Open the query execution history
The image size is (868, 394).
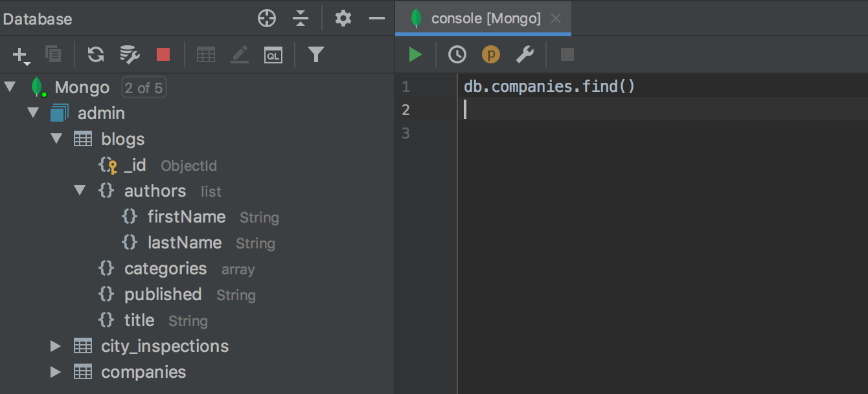click(457, 54)
